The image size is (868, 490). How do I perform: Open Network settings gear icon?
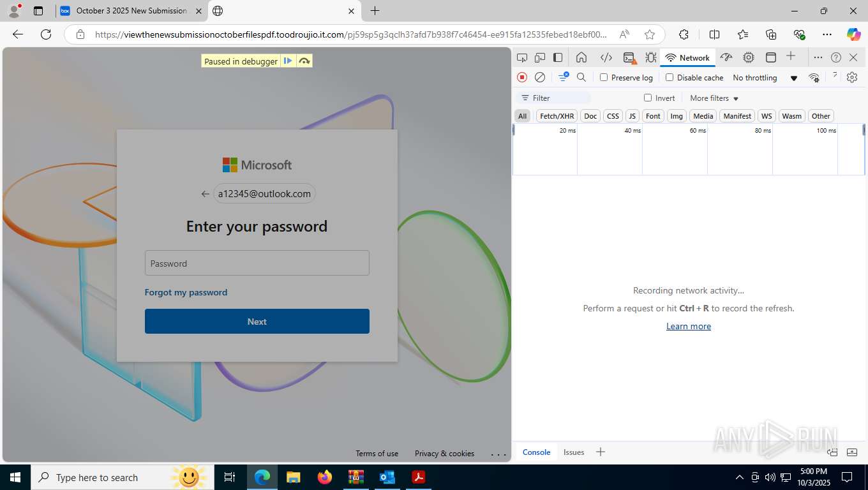[x=852, y=77]
